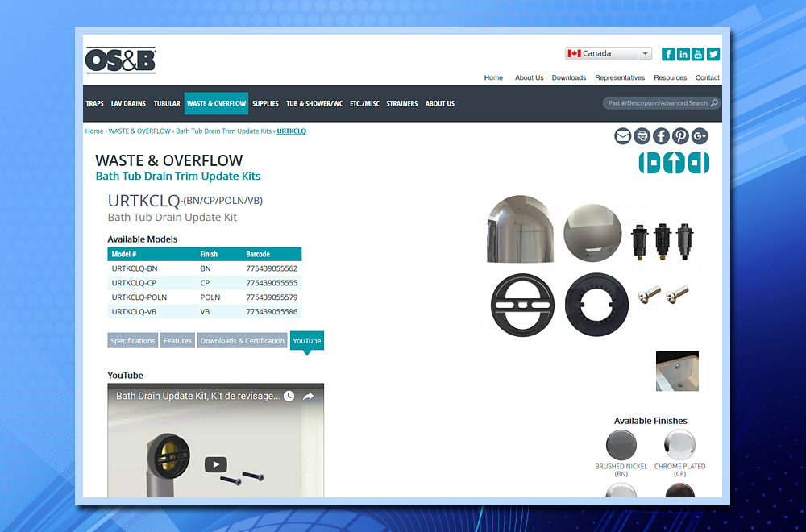Share via the Pinterest icon
Screen dimensions: 806x532
coord(680,136)
